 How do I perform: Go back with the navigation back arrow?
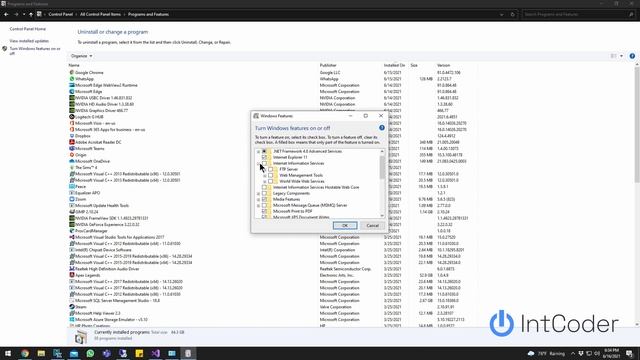[7, 14]
